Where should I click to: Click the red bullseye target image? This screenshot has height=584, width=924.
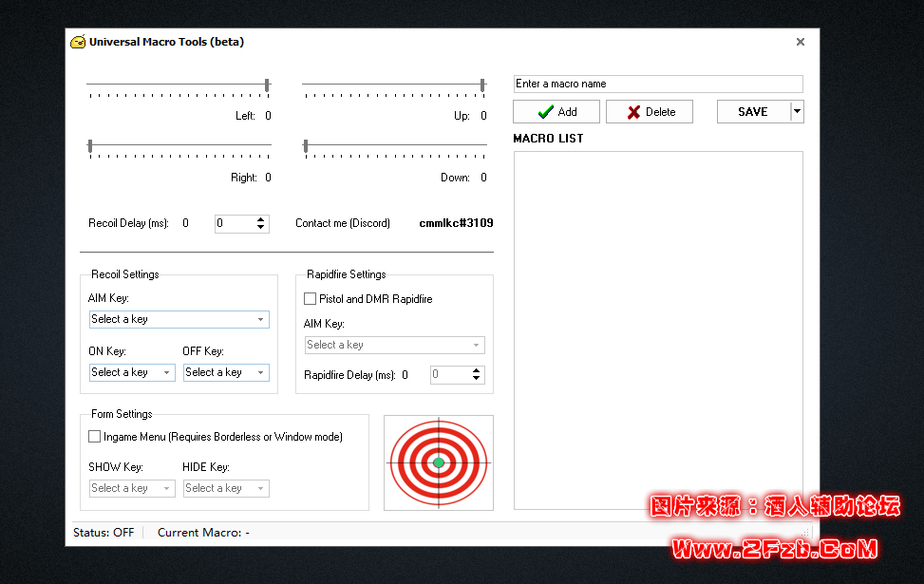[x=439, y=462]
